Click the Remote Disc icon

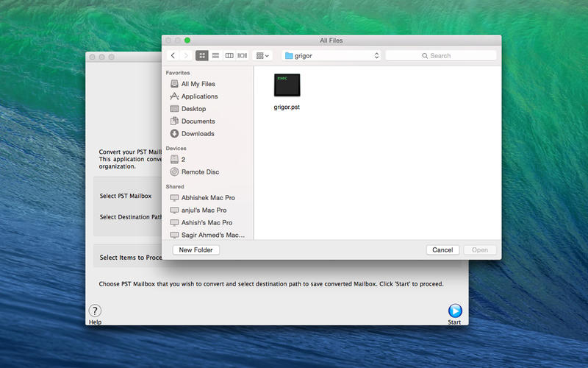(x=174, y=171)
